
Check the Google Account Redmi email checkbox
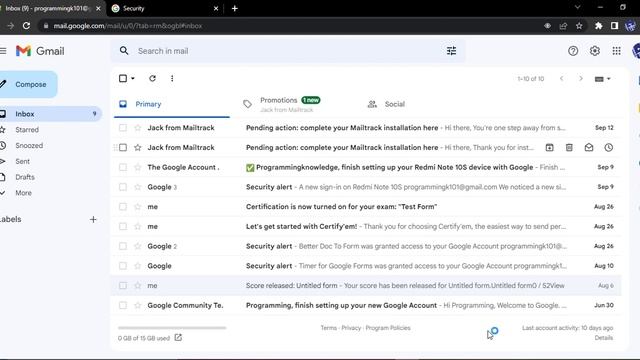tap(123, 167)
